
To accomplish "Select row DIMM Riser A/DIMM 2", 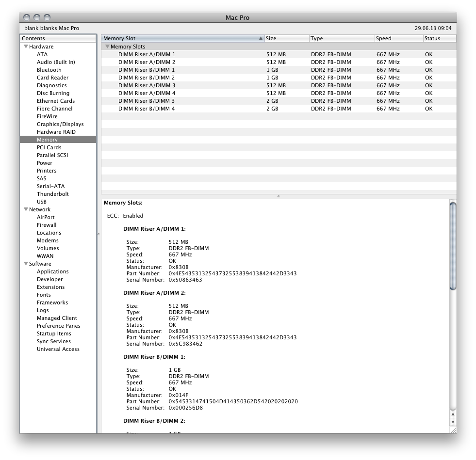I will [279, 62].
